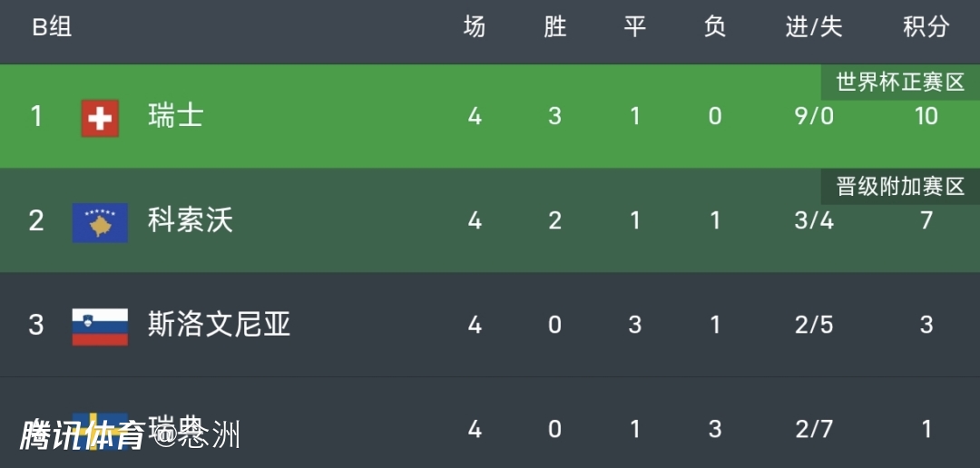This screenshot has height=468, width=980.
Task: Click Switzerland's 10 points value
Action: click(926, 116)
